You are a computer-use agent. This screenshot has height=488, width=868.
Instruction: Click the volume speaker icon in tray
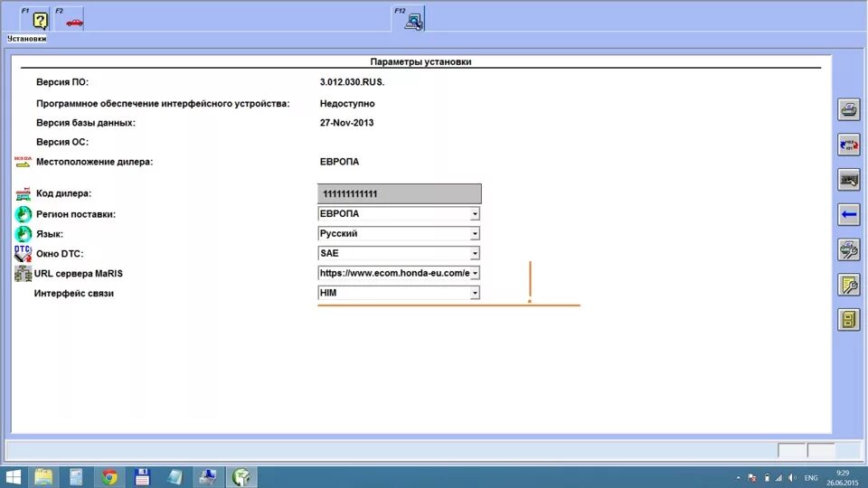click(792, 478)
